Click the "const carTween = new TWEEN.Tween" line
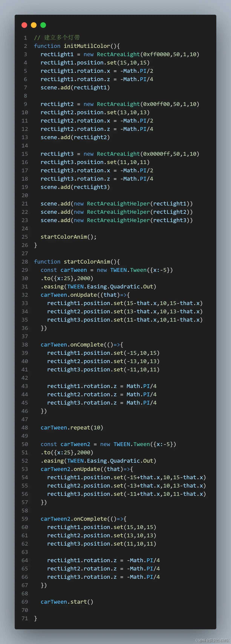 coord(107,270)
